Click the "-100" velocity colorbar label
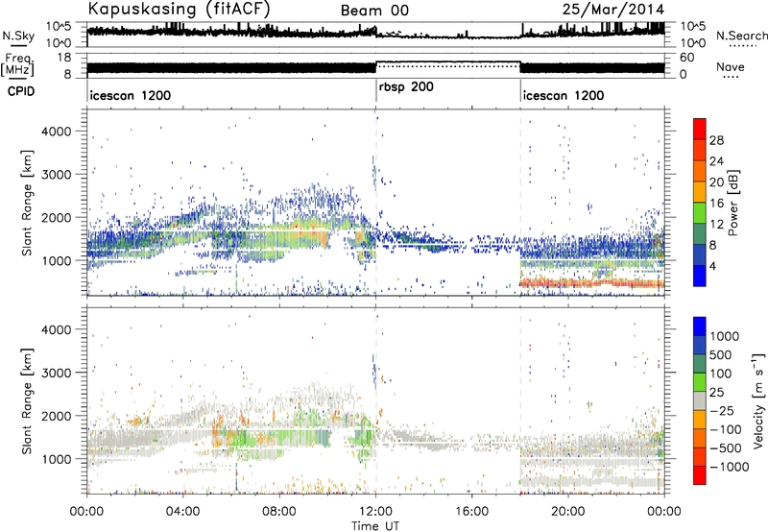This screenshot has width=768, height=532. click(726, 429)
